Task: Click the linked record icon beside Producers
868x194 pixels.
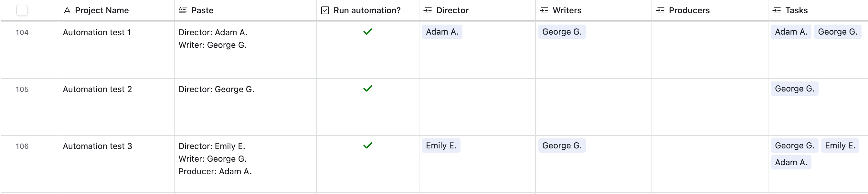Action: pyautogui.click(x=660, y=10)
